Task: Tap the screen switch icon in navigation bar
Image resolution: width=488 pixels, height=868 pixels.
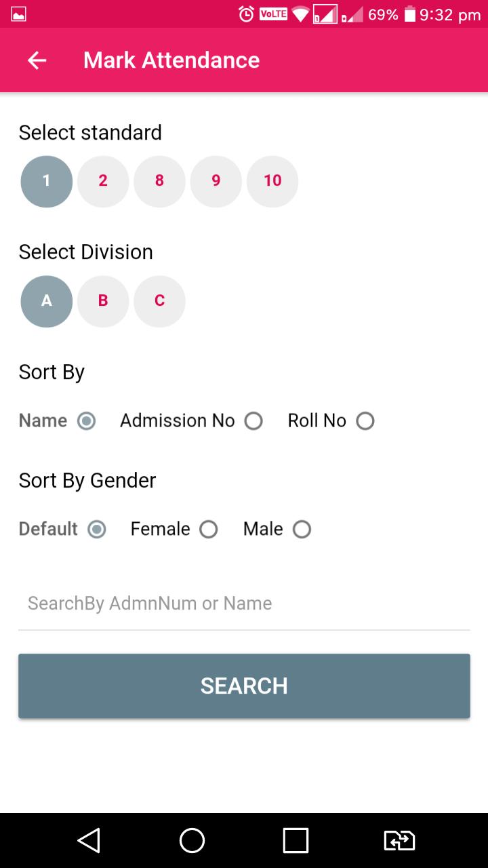Action: click(399, 840)
